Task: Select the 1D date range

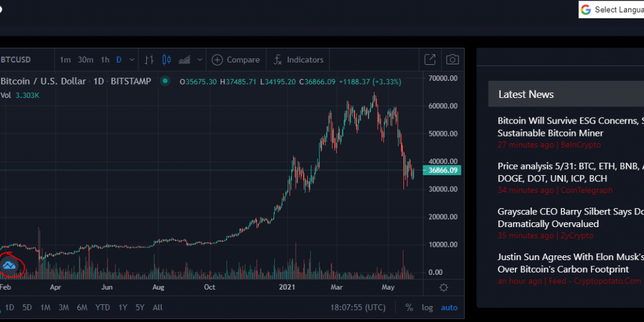Action: [9, 308]
